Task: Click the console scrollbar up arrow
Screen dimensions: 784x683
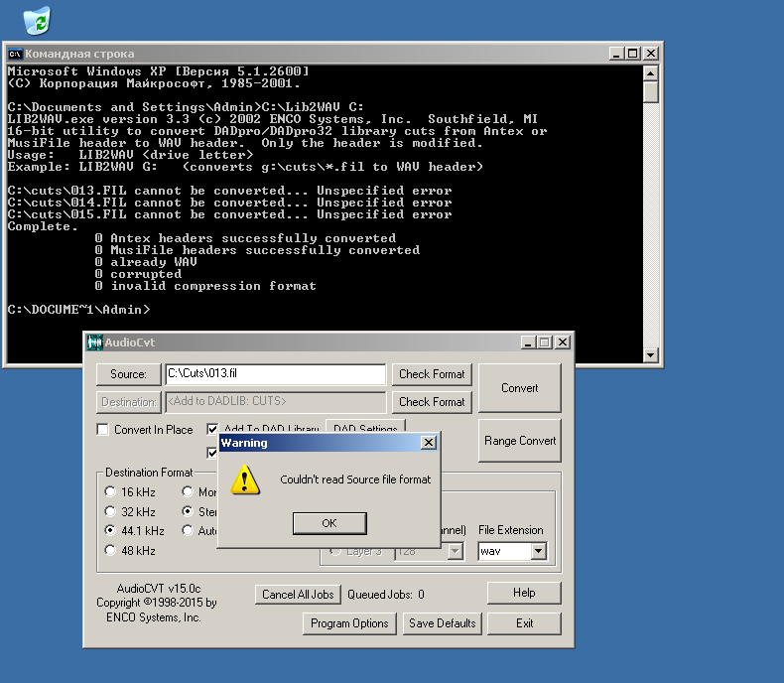Action: coord(650,73)
